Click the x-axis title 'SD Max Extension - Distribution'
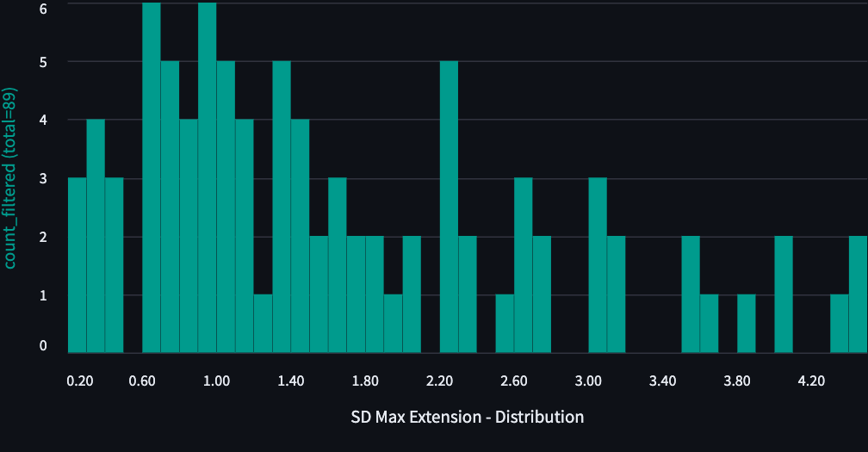This screenshot has height=452, width=868. click(x=468, y=417)
